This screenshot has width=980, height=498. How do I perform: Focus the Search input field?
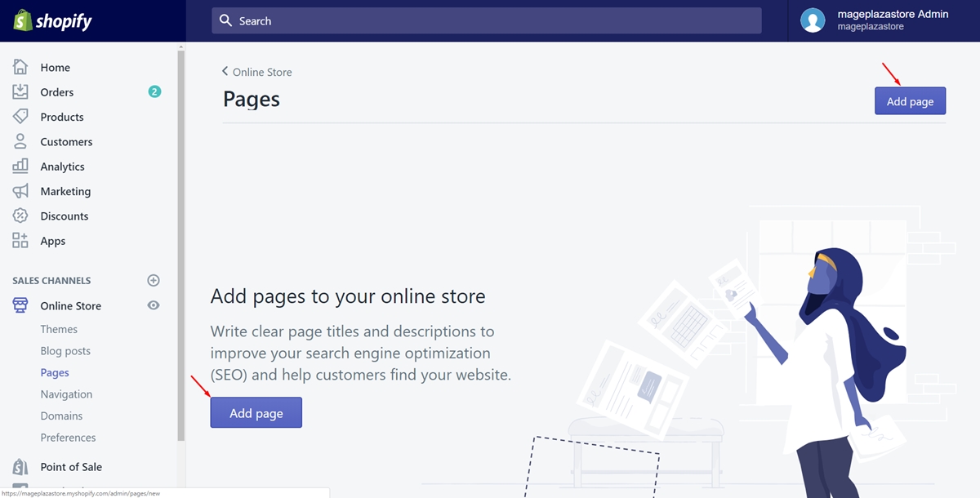(487, 20)
